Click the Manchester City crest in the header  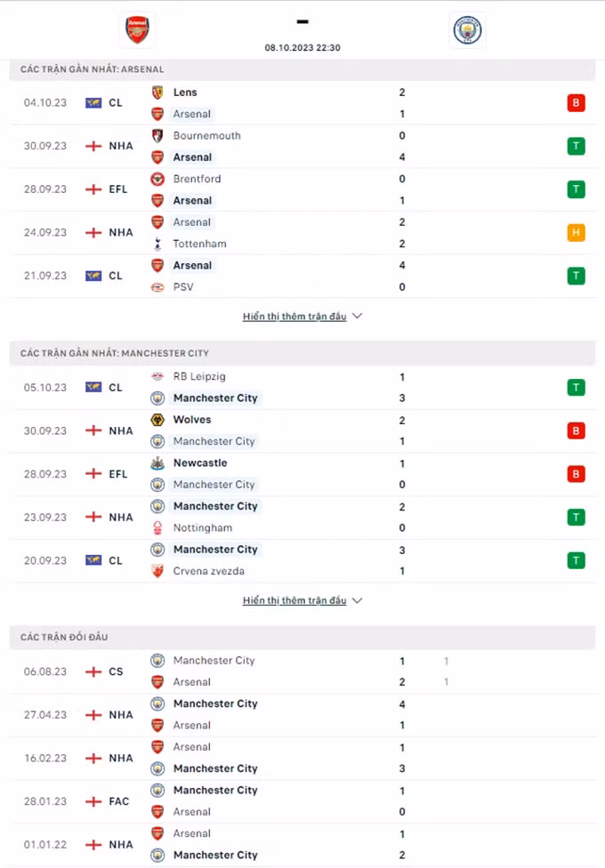pyautogui.click(x=467, y=30)
